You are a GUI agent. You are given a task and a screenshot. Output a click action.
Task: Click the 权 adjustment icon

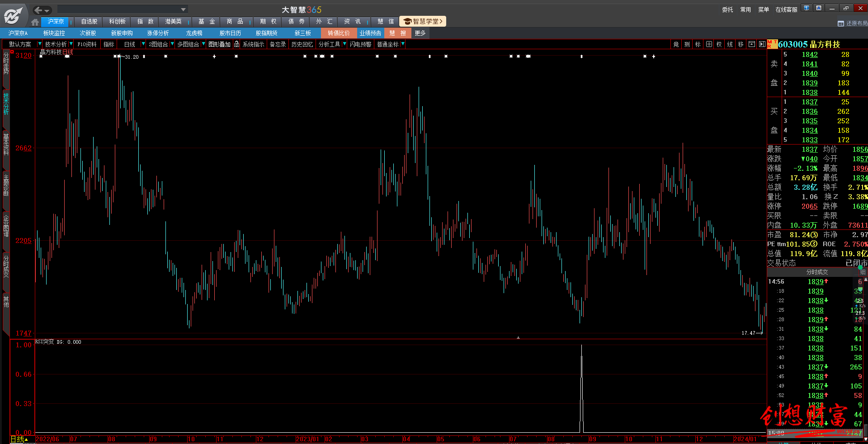click(x=719, y=44)
